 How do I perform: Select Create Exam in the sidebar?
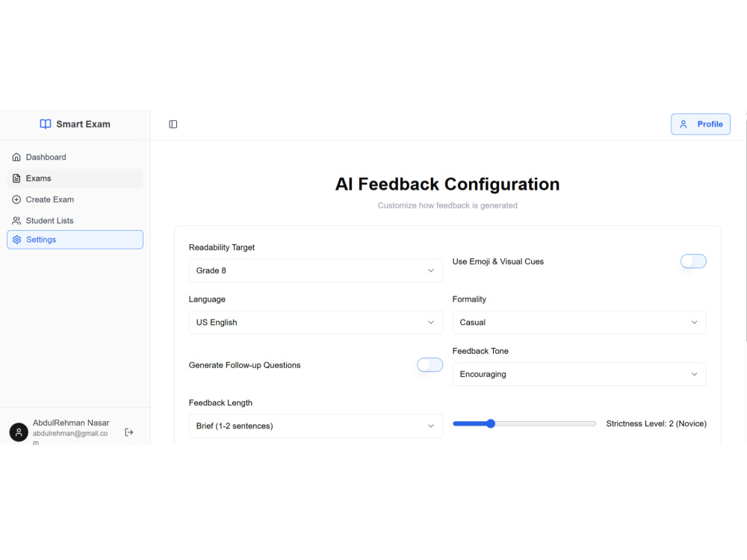(75, 199)
